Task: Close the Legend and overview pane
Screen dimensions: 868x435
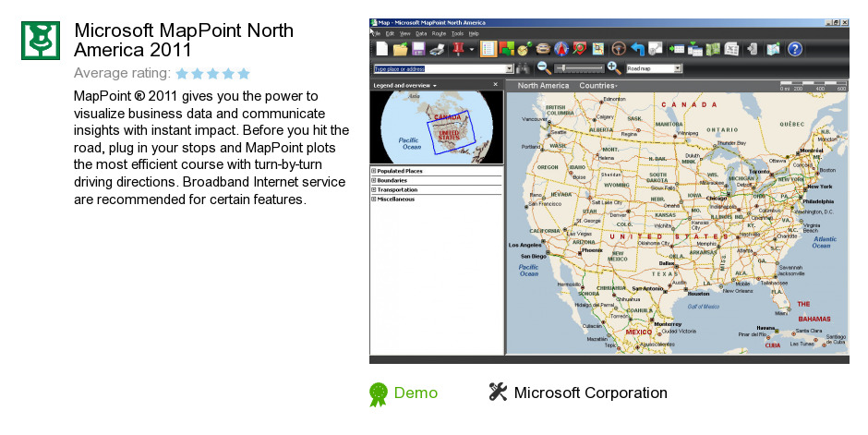Action: [x=496, y=85]
